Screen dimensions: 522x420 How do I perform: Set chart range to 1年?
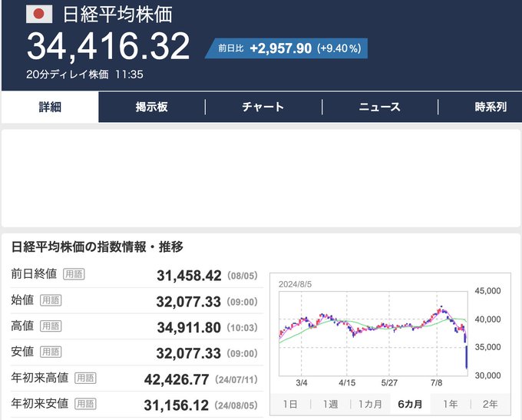(451, 405)
